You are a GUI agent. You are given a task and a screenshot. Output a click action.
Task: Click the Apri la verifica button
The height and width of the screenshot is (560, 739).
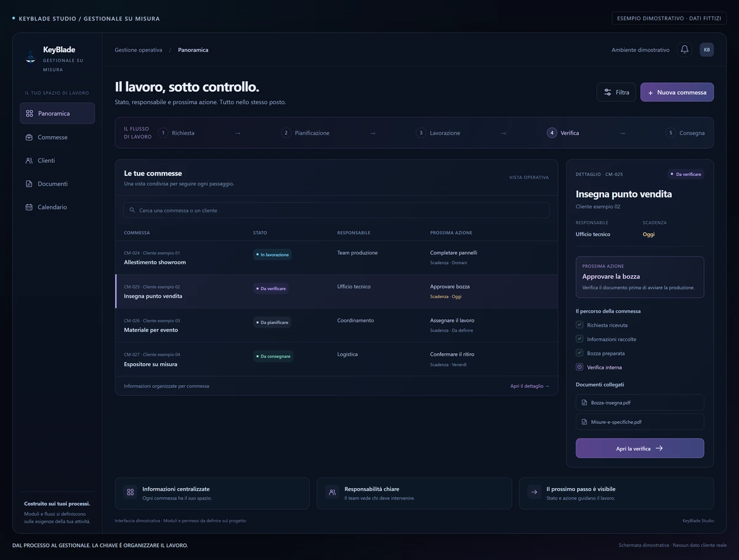coord(640,448)
